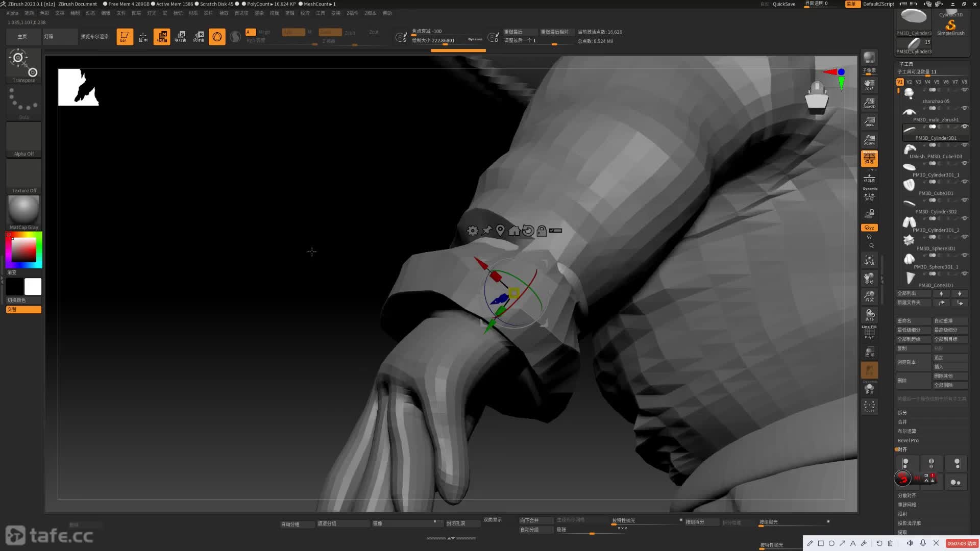Hide the PM3D_Cylinder3D1 subtool eye
The image size is (980, 551).
(965, 127)
